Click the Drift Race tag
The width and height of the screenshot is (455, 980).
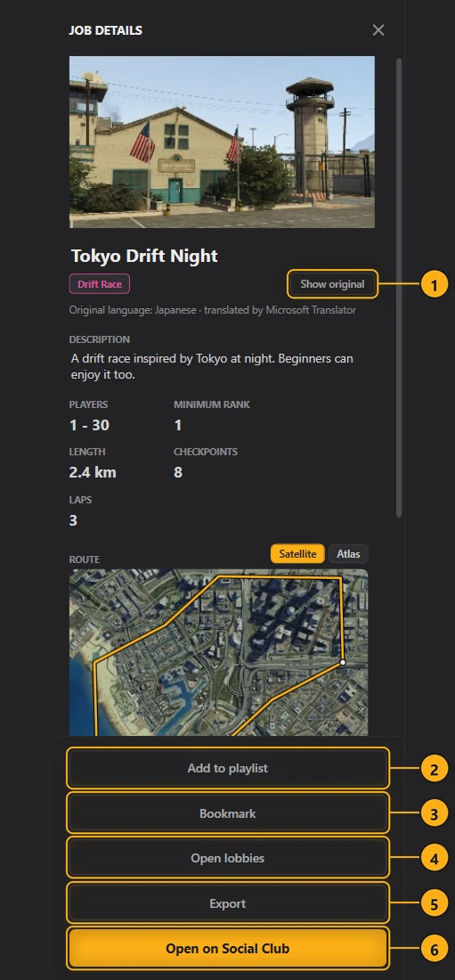[100, 284]
